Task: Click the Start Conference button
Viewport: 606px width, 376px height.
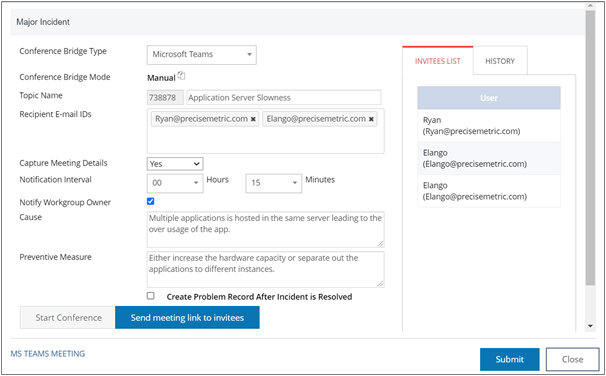Action: click(68, 318)
